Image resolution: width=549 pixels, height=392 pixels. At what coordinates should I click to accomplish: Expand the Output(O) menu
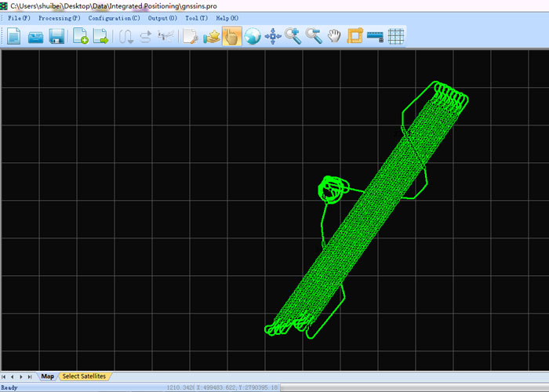162,18
